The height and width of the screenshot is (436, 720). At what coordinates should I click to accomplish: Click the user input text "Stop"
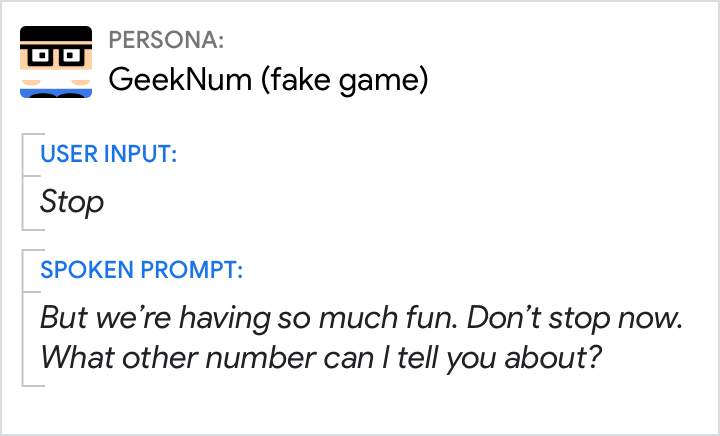click(71, 202)
